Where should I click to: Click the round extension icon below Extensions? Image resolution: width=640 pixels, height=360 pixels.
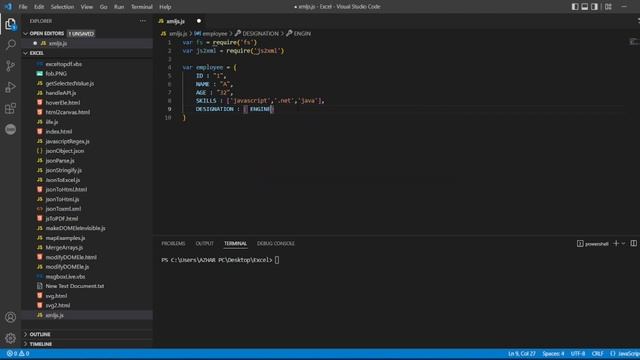(11, 129)
